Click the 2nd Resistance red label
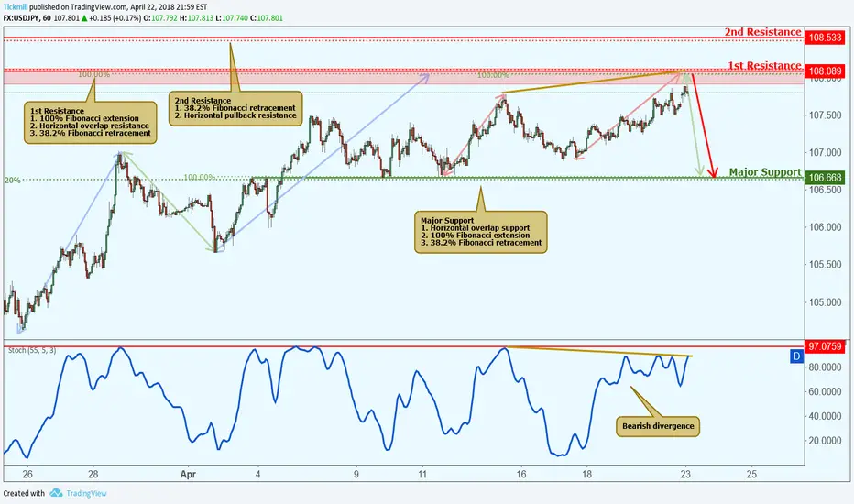 tap(762, 31)
